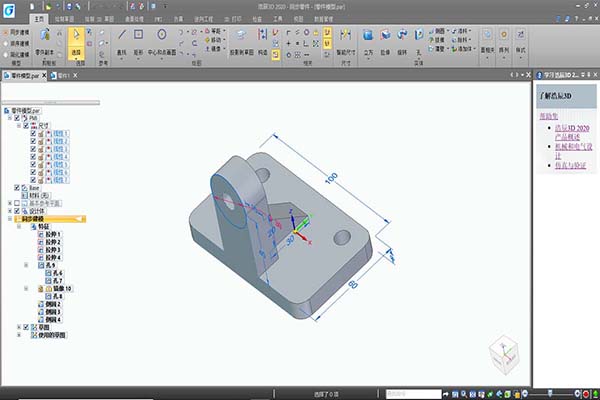
Task: Enable the base reference planes checkbox
Action: pos(17,203)
